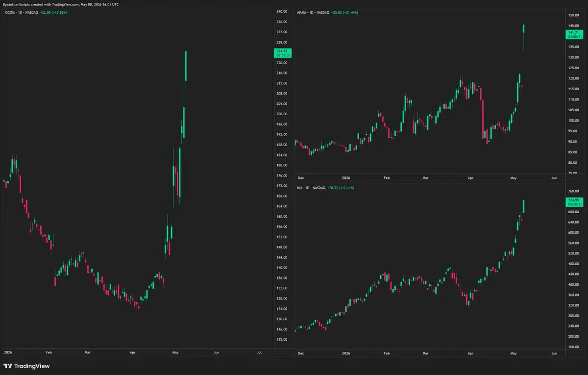Click the 132.00 price on QCOM axis
This screenshot has width=588, height=375.
pyautogui.click(x=281, y=288)
